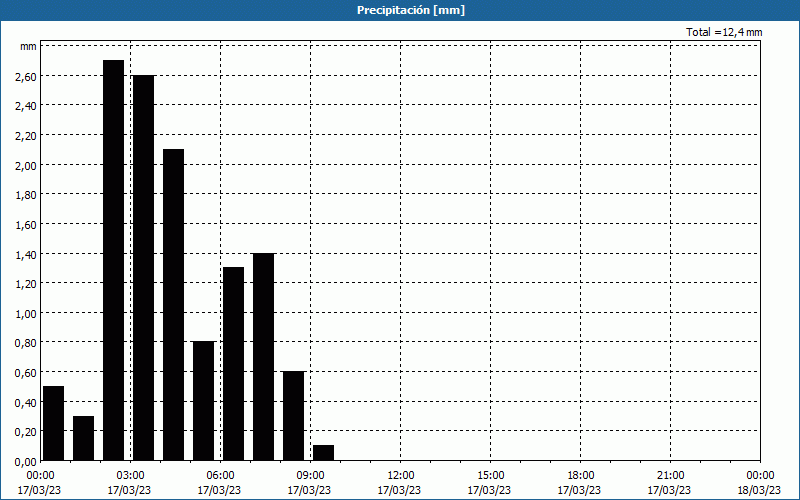Click the Precipitación [mm] title bar
This screenshot has width=800, height=500.
pos(400,10)
